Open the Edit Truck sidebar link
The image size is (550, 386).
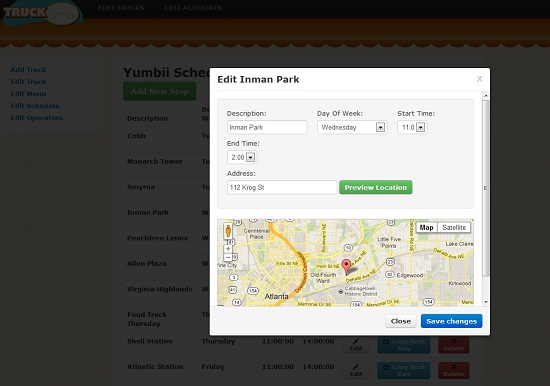(x=28, y=81)
